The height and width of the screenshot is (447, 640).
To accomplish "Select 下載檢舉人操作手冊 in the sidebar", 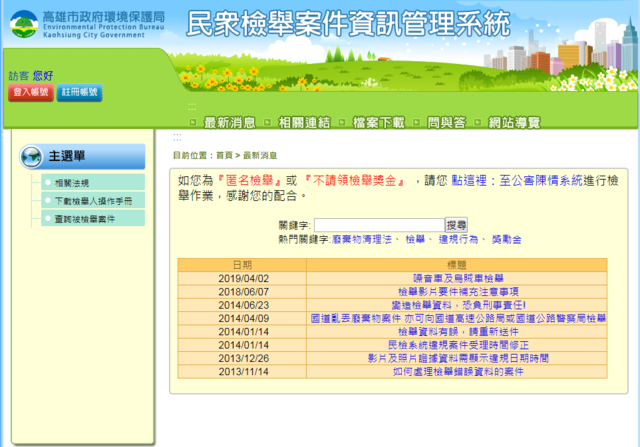I will click(93, 200).
